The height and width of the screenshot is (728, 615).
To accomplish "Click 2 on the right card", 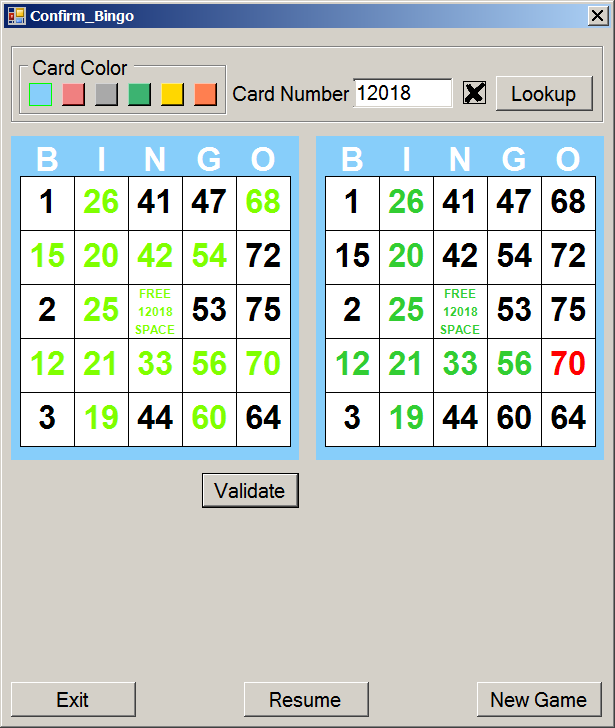I will pos(352,312).
